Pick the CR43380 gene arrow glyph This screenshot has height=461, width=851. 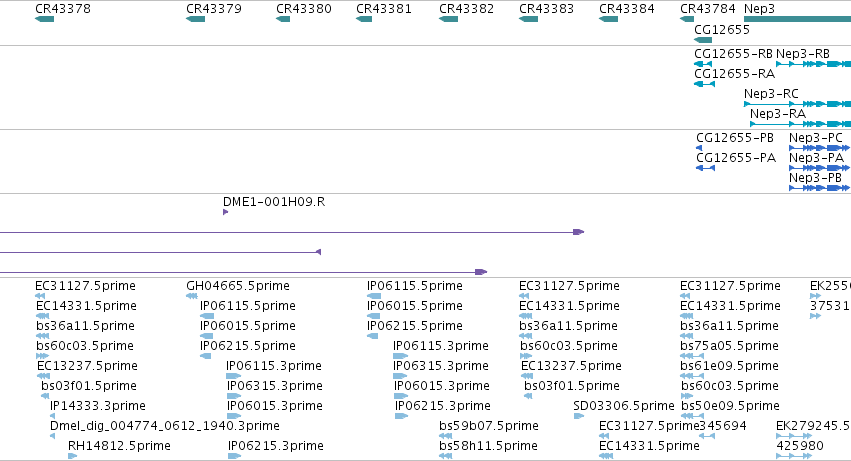(x=283, y=19)
